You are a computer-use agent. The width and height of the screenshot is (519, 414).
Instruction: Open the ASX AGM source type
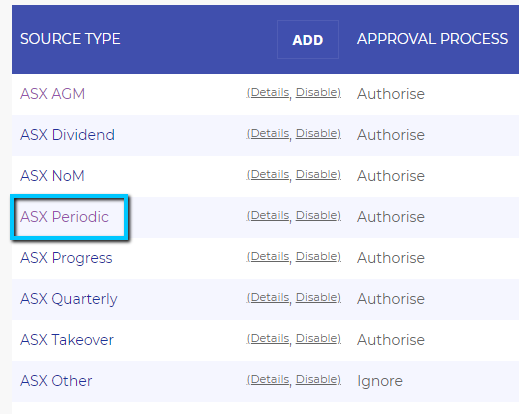coord(52,94)
